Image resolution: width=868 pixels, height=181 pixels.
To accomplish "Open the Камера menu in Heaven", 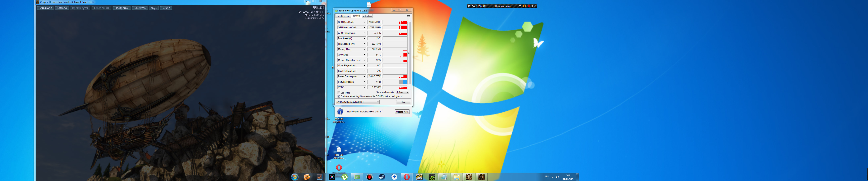I will pyautogui.click(x=62, y=8).
